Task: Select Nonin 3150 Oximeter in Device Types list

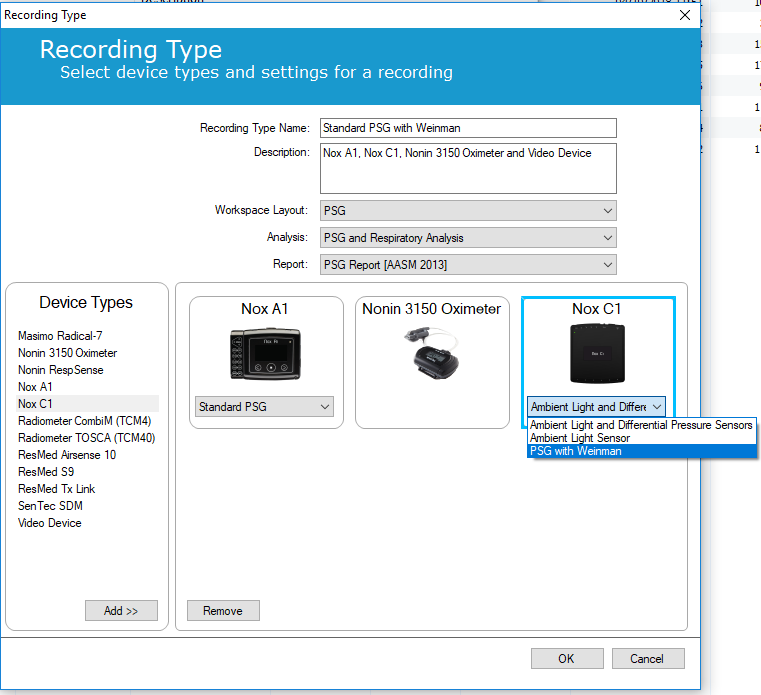Action: coord(67,353)
